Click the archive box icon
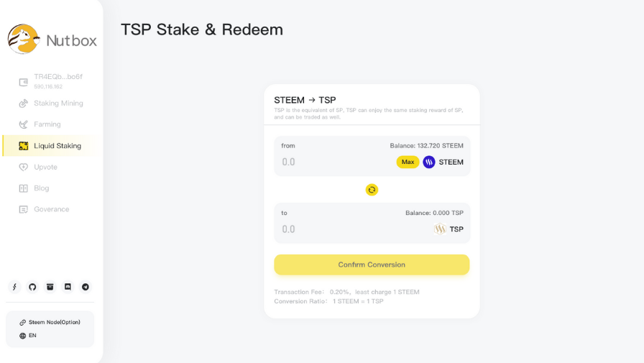Screen dimensions: 644x363 pos(50,287)
